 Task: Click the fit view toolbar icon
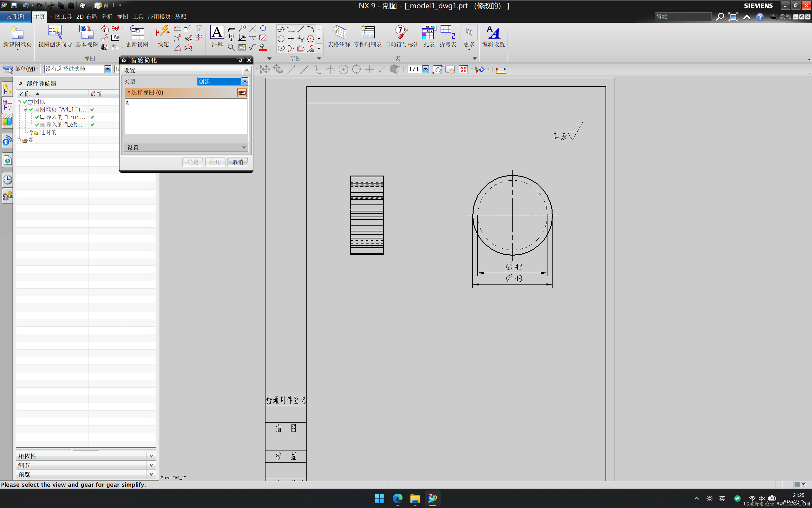click(463, 70)
